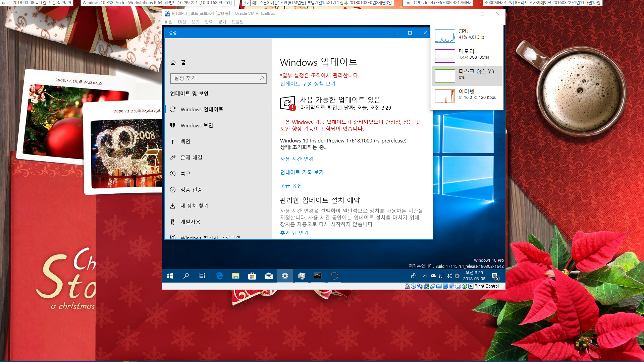
Task: Select 내 장치 찾기 in the settings sidebar
Action: pos(217,206)
